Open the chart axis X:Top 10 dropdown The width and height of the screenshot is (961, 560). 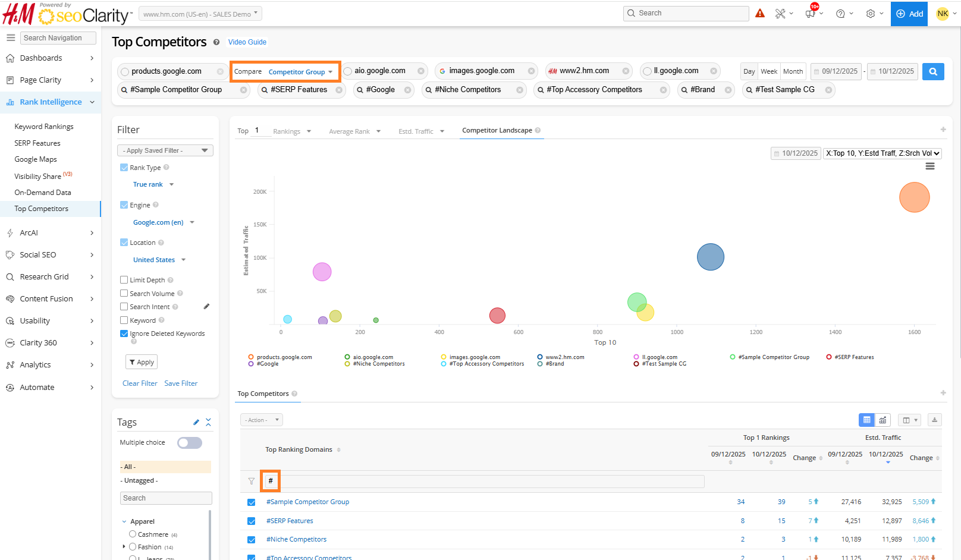pyautogui.click(x=883, y=153)
